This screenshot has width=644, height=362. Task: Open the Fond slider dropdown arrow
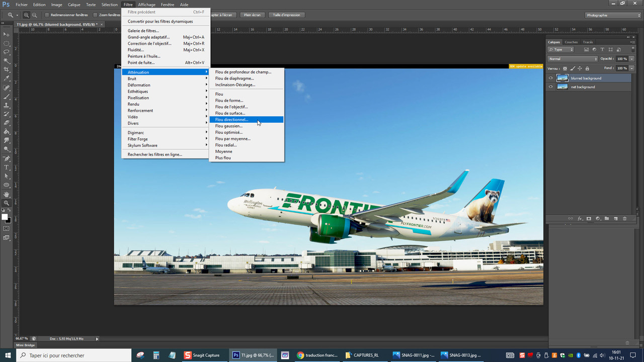(632, 68)
